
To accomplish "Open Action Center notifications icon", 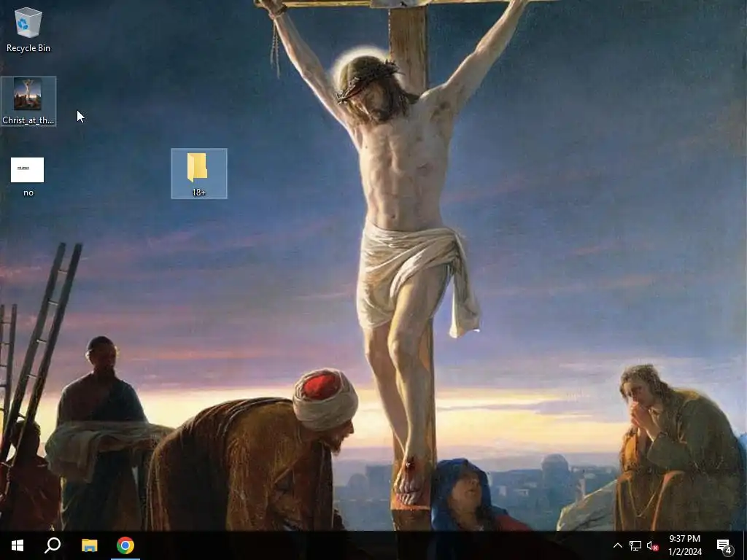I will click(x=724, y=545).
